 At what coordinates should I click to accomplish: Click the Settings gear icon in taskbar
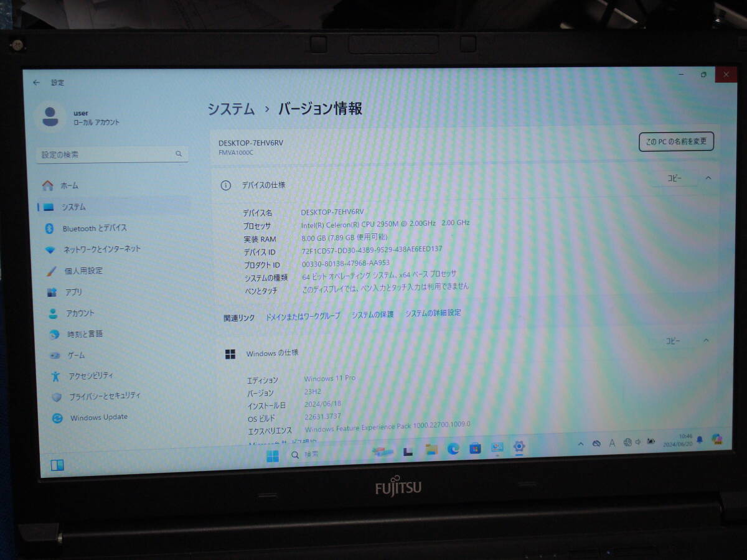click(519, 446)
